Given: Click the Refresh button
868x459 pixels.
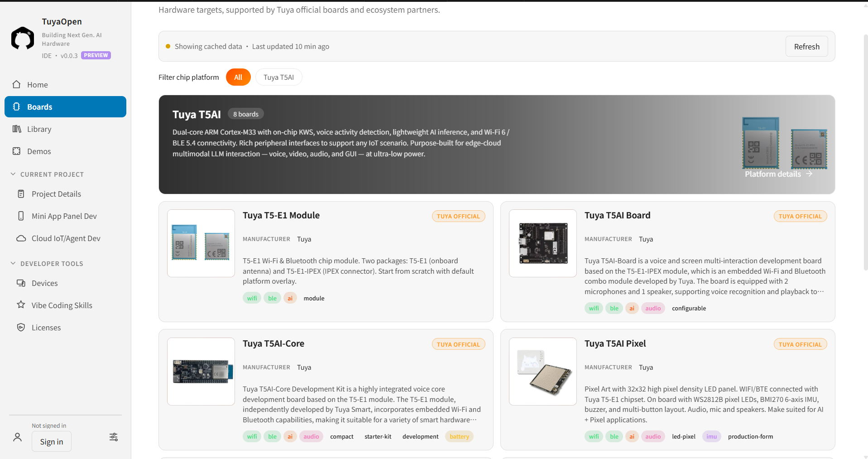Looking at the screenshot, I should [x=806, y=46].
